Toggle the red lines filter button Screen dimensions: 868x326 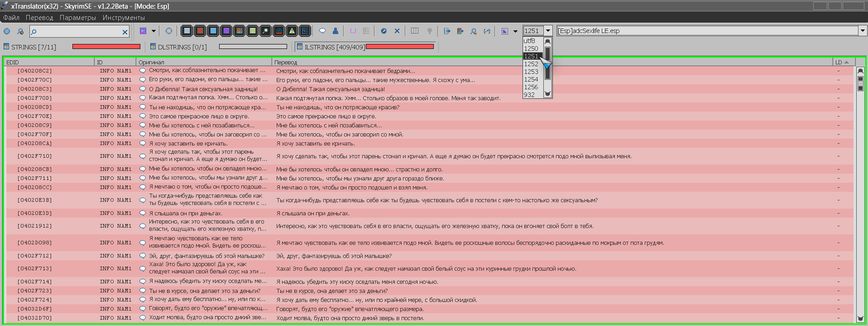[200, 31]
